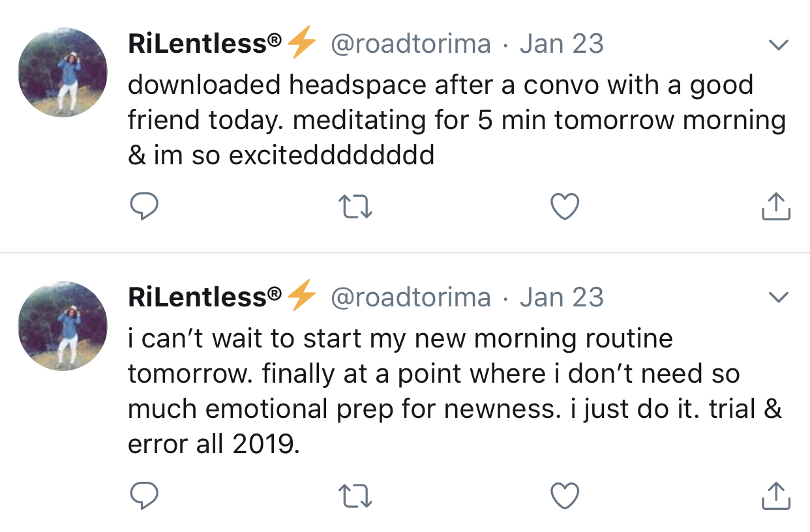810x532 pixels.
Task: Retweet the new morning routine tweet
Action: [x=355, y=495]
